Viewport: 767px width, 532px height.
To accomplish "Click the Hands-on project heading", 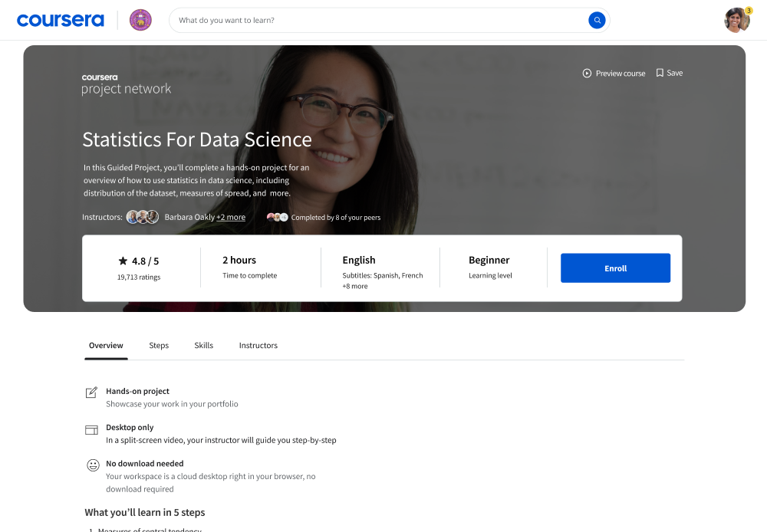I will pyautogui.click(x=137, y=391).
